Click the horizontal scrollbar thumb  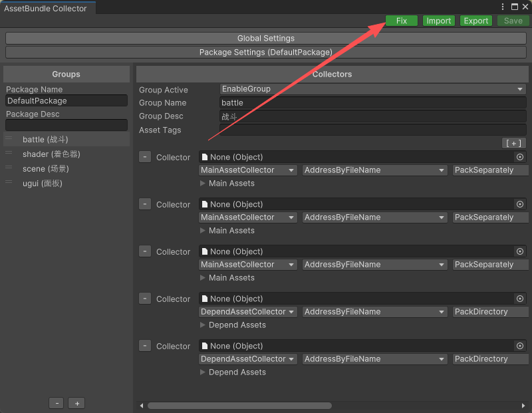click(239, 406)
